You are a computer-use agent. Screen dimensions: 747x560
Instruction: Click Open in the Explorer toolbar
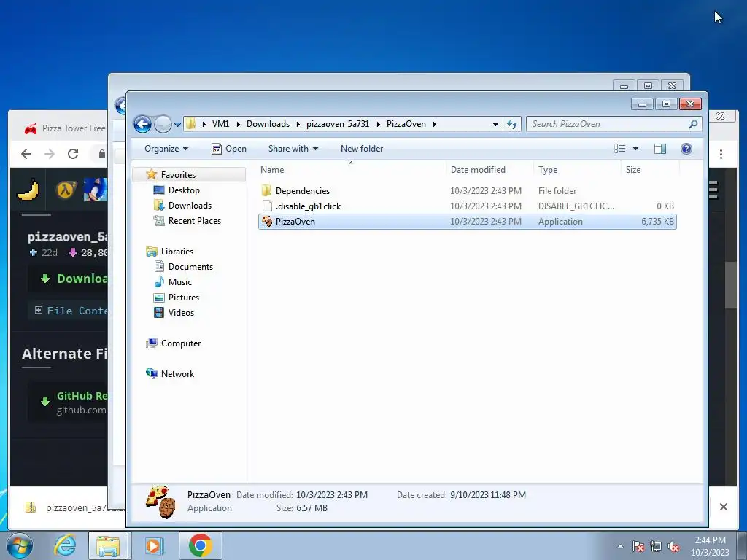[228, 149]
